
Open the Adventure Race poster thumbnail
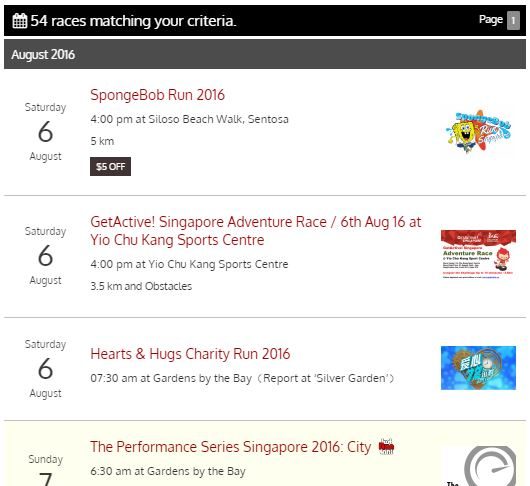478,254
